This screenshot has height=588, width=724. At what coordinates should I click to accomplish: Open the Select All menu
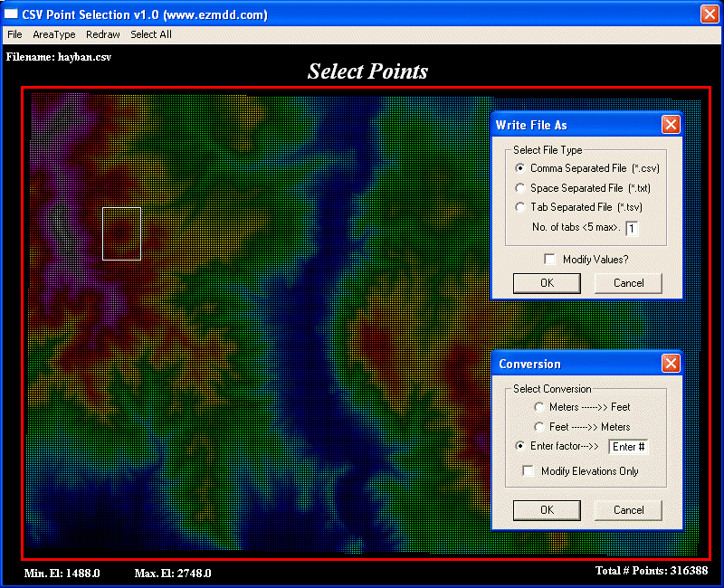(151, 34)
